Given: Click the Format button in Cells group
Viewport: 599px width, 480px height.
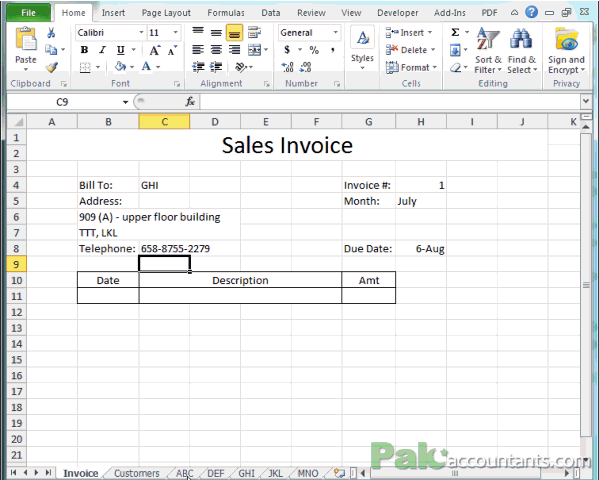Looking at the screenshot, I should [x=411, y=67].
